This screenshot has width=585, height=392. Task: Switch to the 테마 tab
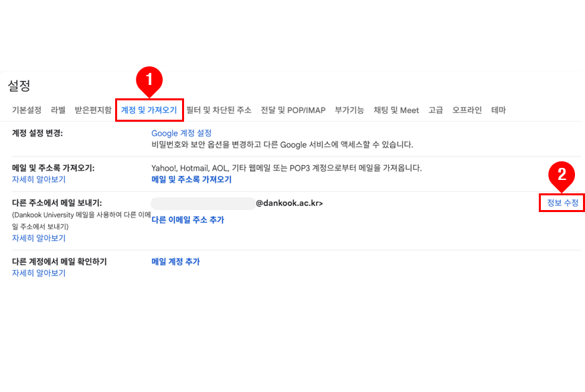(499, 110)
